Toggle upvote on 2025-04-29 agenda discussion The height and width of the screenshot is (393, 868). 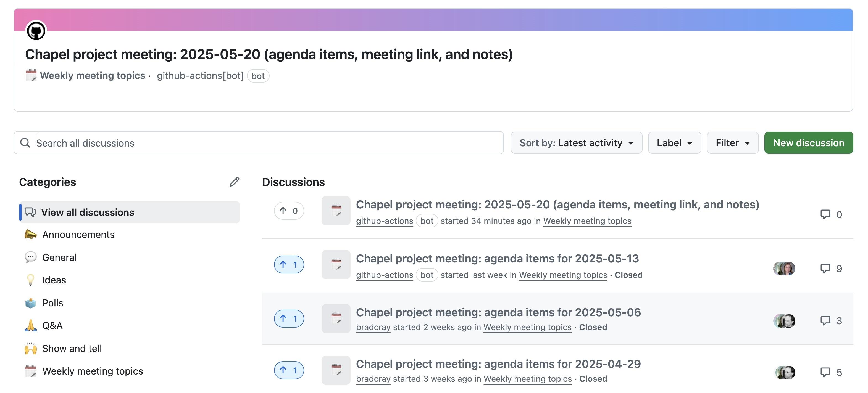(289, 370)
